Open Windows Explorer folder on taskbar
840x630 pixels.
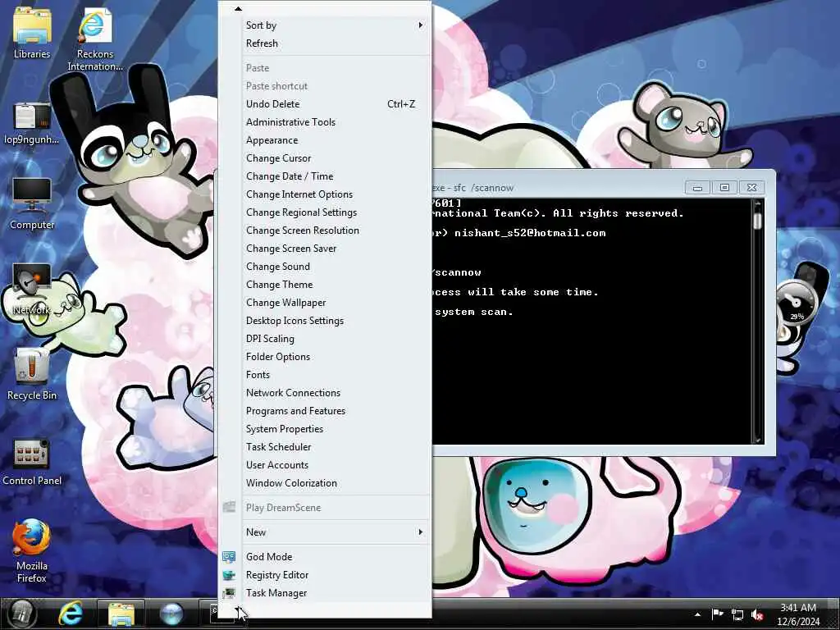pyautogui.click(x=121, y=614)
